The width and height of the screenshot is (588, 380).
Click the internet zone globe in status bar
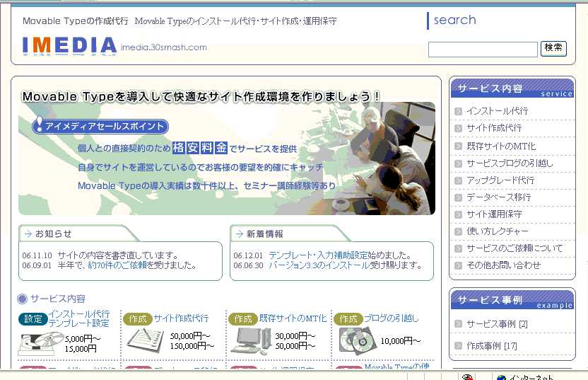pyautogui.click(x=501, y=377)
